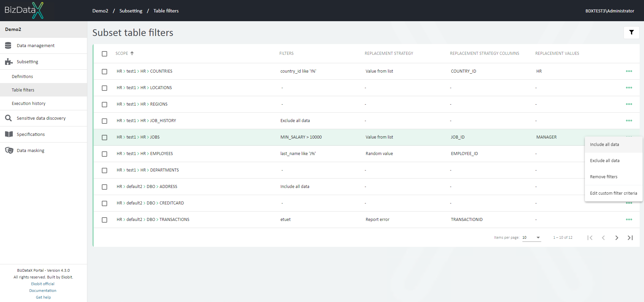Check the COUNTRIES row checkbox
644x302 pixels.
pyautogui.click(x=104, y=72)
